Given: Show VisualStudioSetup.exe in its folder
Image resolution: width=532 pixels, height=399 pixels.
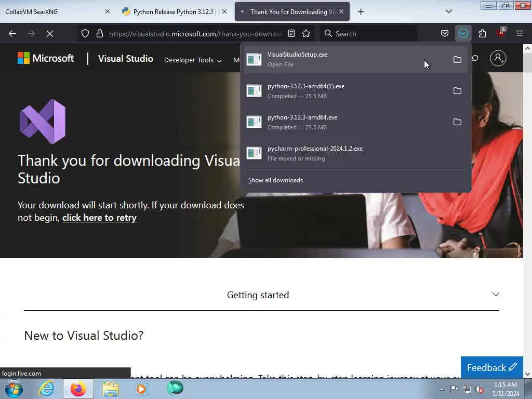Looking at the screenshot, I should (x=457, y=60).
